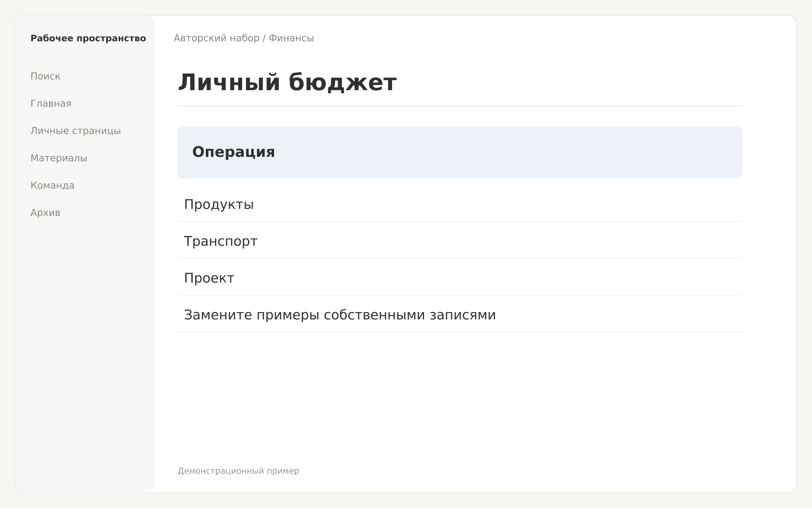
Task: Go to Главная in sidebar
Action: [51, 104]
